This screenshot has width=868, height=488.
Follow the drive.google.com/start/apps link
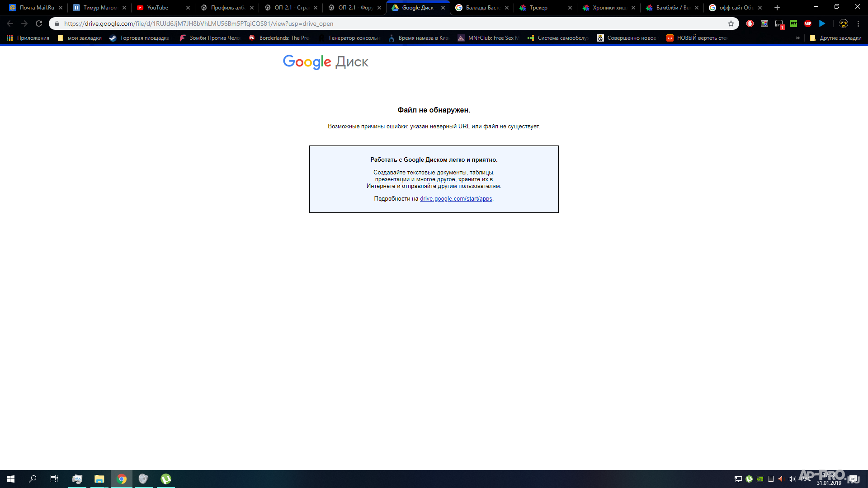(456, 199)
